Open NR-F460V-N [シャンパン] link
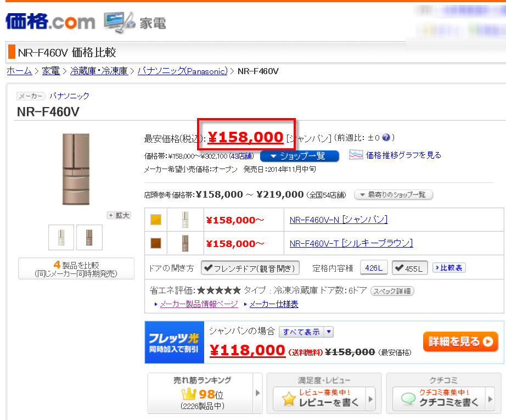 [x=339, y=220]
